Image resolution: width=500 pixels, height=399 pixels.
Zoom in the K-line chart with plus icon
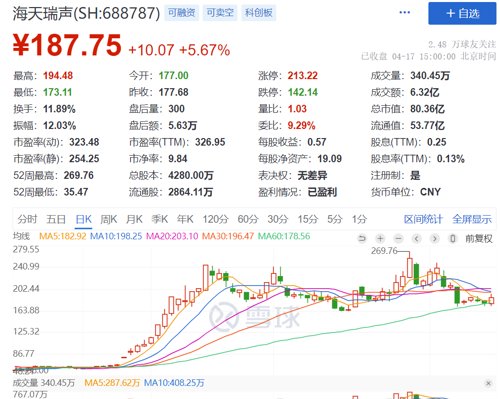point(380,238)
